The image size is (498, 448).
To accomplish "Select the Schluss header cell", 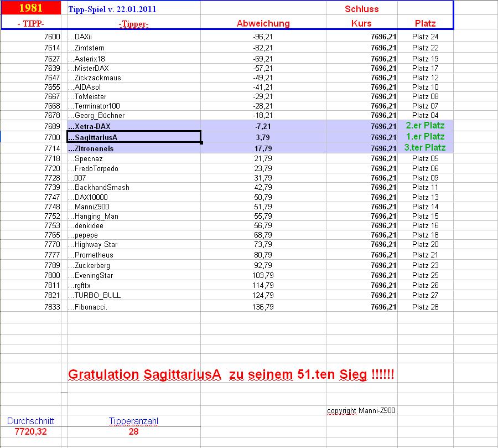I will pyautogui.click(x=361, y=9).
